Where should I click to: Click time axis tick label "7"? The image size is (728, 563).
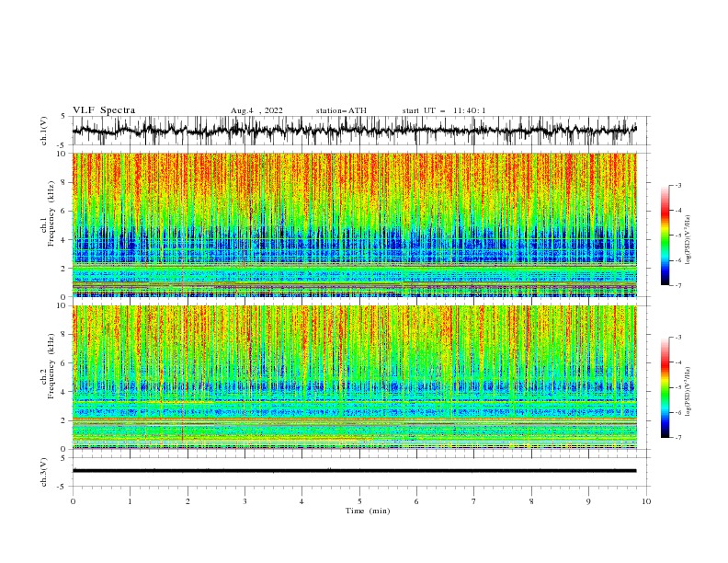click(474, 501)
